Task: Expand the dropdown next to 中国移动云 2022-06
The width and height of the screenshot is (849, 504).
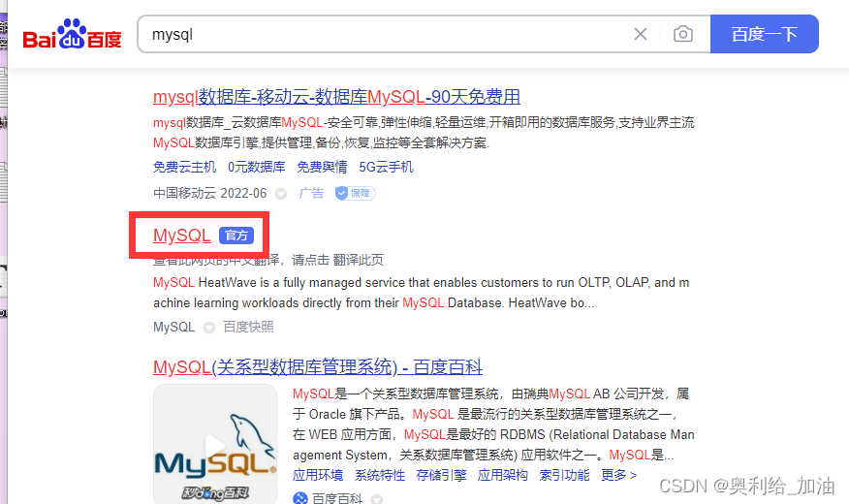Action: [x=280, y=194]
